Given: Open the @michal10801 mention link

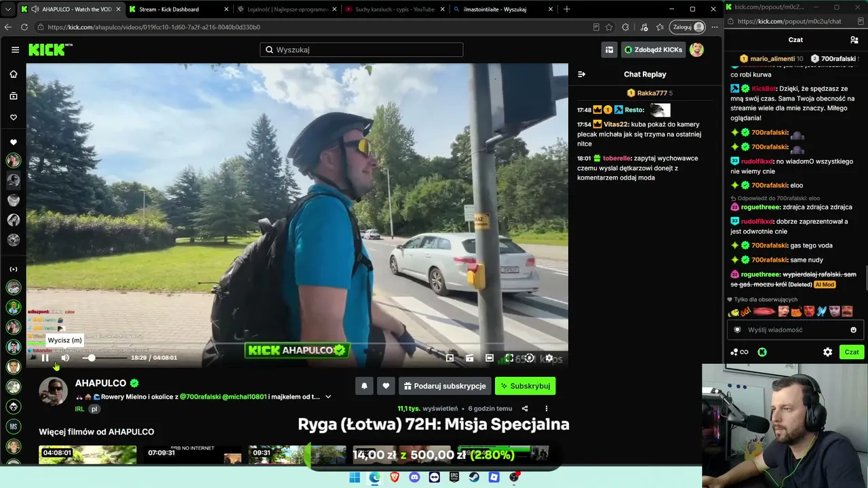Looking at the screenshot, I should click(244, 396).
